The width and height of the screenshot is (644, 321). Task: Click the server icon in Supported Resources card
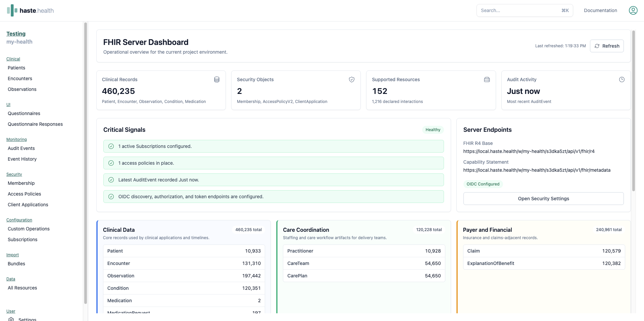487,79
